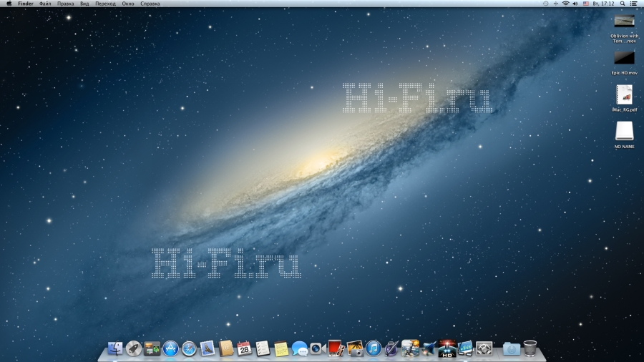Open the volume control menu
Image resolution: width=644 pixels, height=362 pixels.
click(575, 4)
